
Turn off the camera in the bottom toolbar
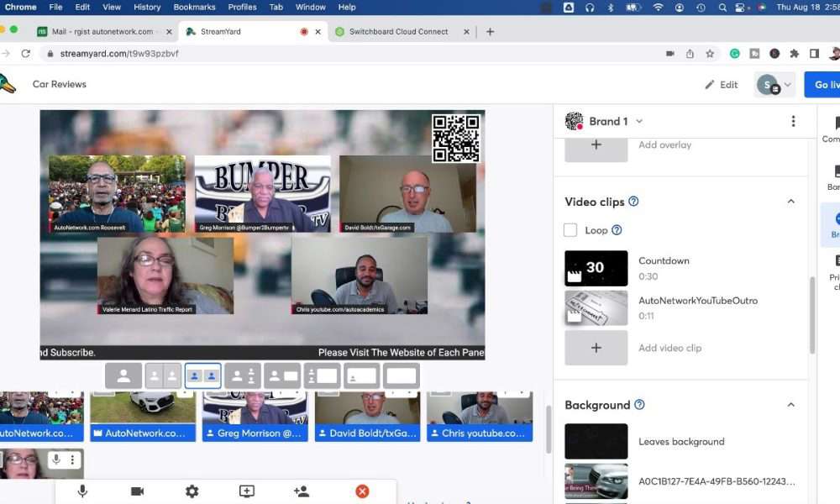pyautogui.click(x=137, y=491)
